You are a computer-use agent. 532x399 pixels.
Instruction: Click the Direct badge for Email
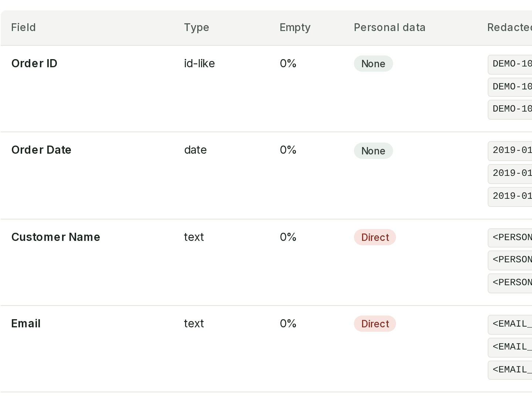pos(375,324)
